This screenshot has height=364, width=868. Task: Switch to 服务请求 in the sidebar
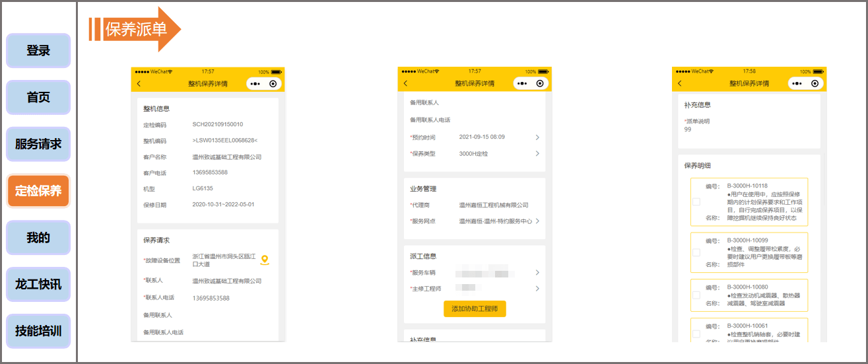(38, 144)
